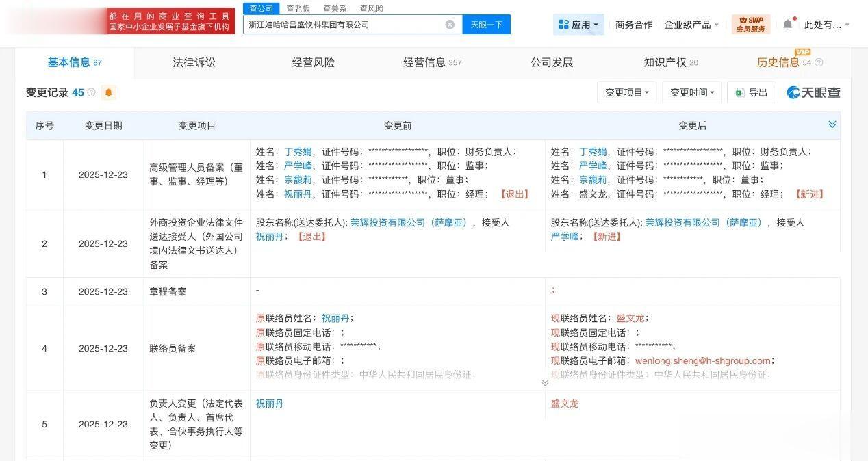Select the 外商投资企业法律文件送达接受人 cell

pos(197,243)
